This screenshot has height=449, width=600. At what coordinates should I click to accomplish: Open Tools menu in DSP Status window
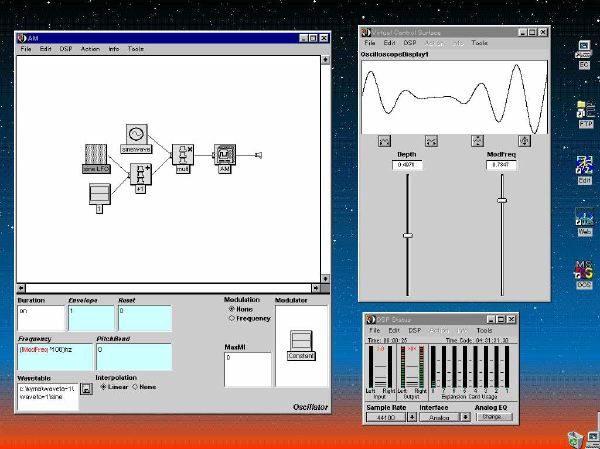pos(484,330)
